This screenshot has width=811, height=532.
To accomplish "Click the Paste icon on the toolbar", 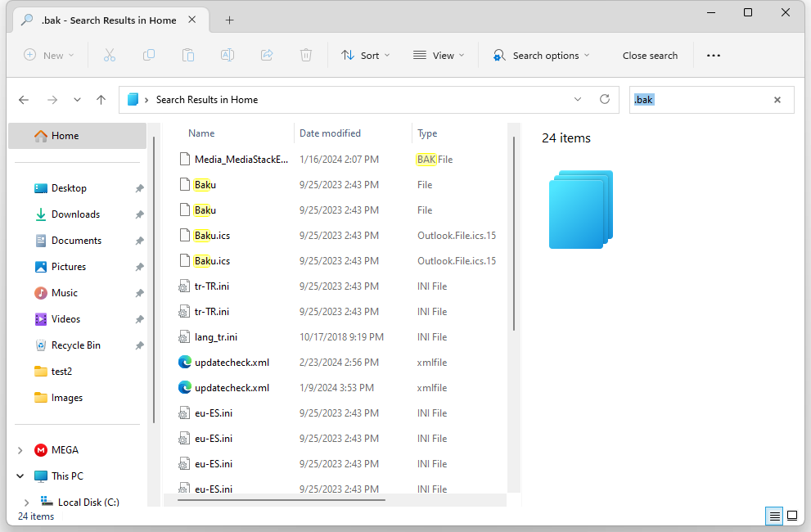I will pos(188,55).
